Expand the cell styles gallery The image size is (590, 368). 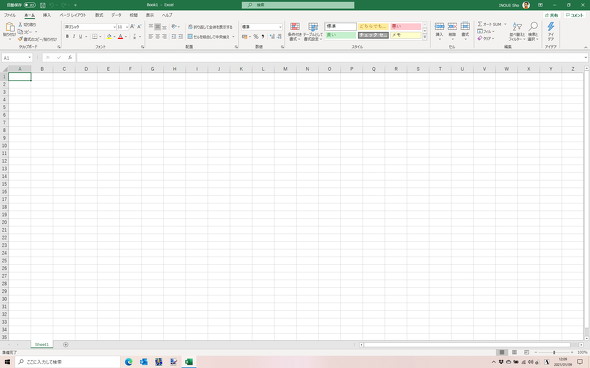pyautogui.click(x=425, y=37)
